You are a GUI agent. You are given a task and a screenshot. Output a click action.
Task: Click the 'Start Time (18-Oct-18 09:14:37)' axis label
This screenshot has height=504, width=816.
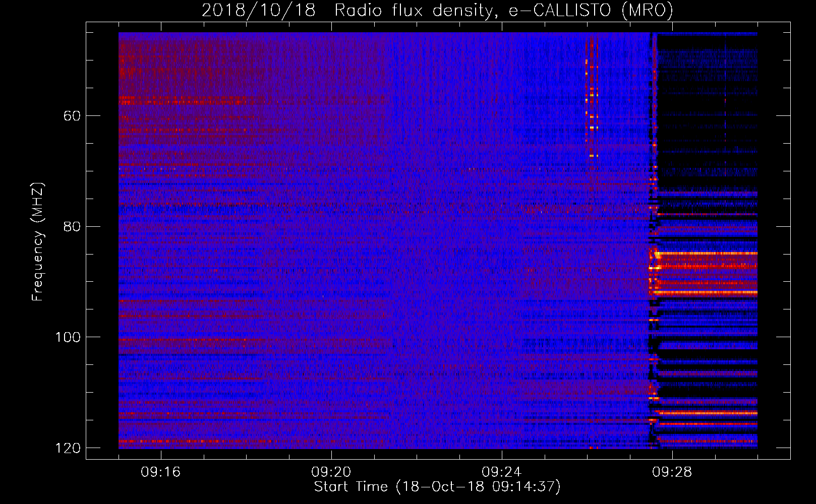437,487
